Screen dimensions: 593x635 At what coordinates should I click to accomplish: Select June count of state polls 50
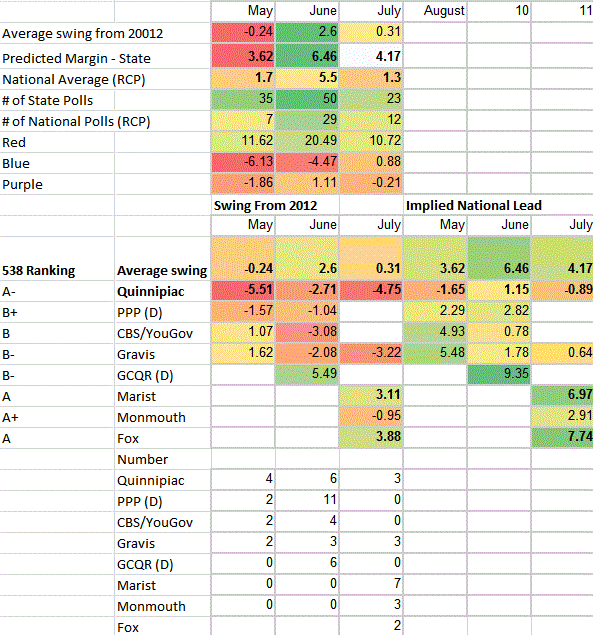tap(307, 99)
